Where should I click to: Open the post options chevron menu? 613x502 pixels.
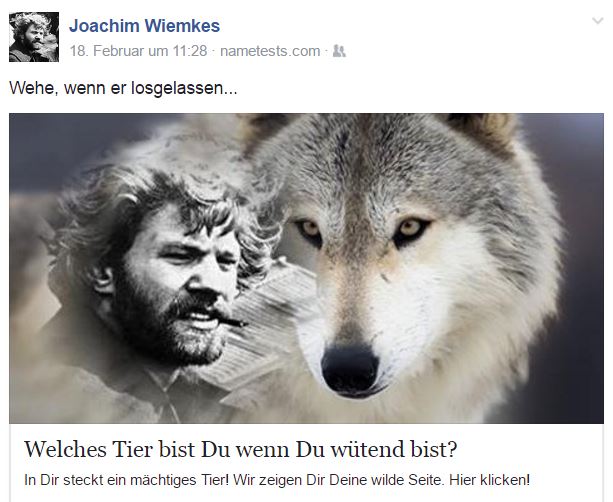point(597,21)
